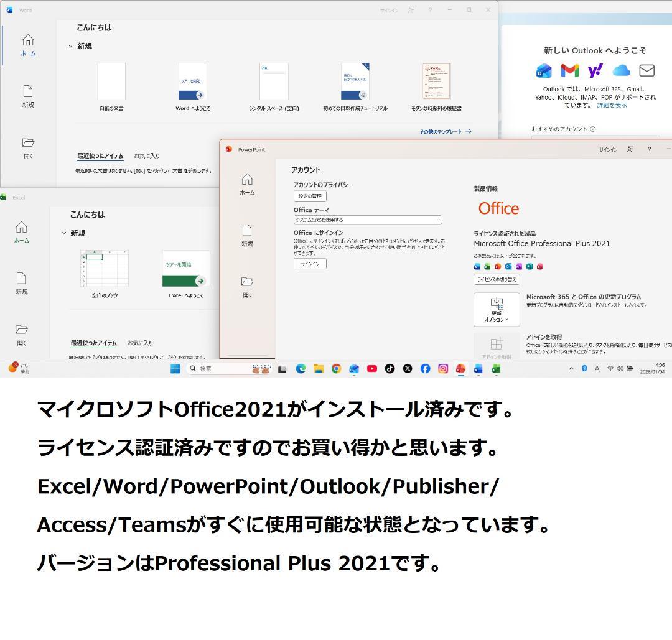672x640 pixels.
Task: Click the Access icon in the Office product list
Action: coord(539,266)
